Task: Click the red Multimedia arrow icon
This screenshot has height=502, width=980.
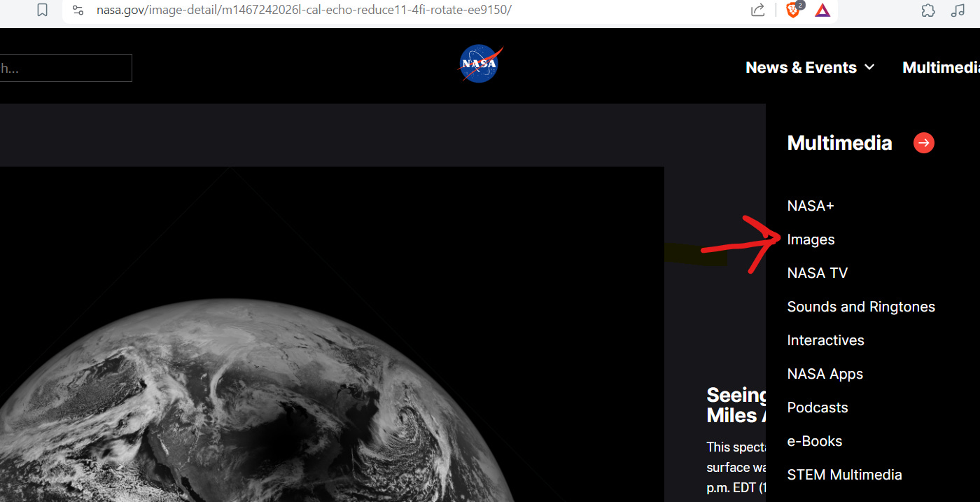Action: pos(924,144)
